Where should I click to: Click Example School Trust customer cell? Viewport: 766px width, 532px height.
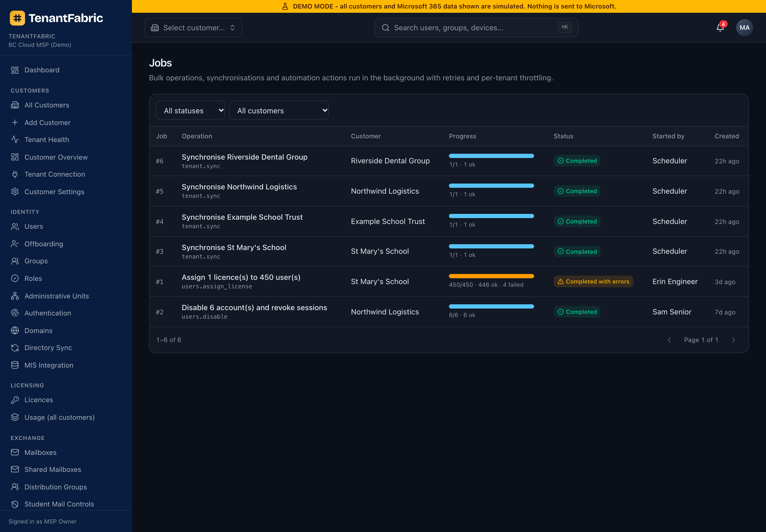coord(388,221)
